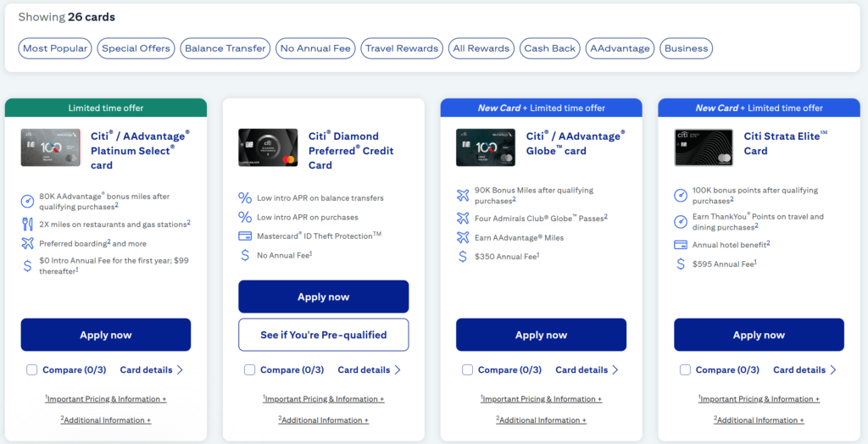868x444 pixels.
Task: Tick the Compare checkbox on Diamond Preferred card
Action: tap(250, 370)
